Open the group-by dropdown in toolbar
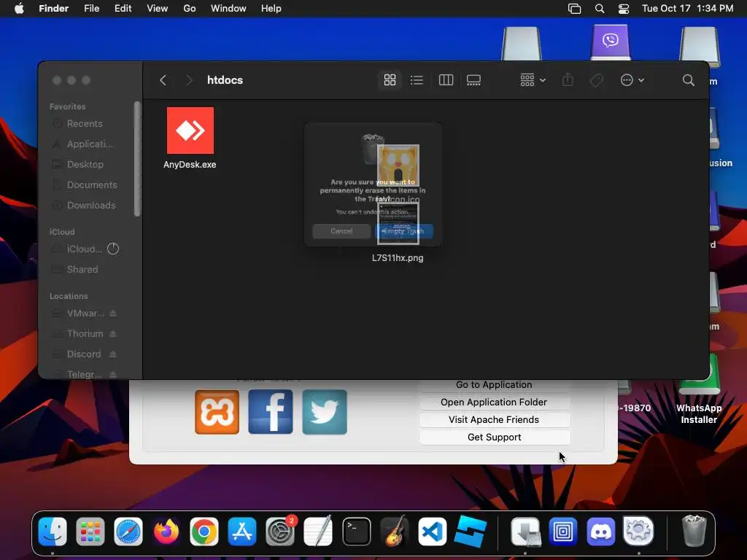Viewport: 747px width, 560px height. click(x=533, y=80)
